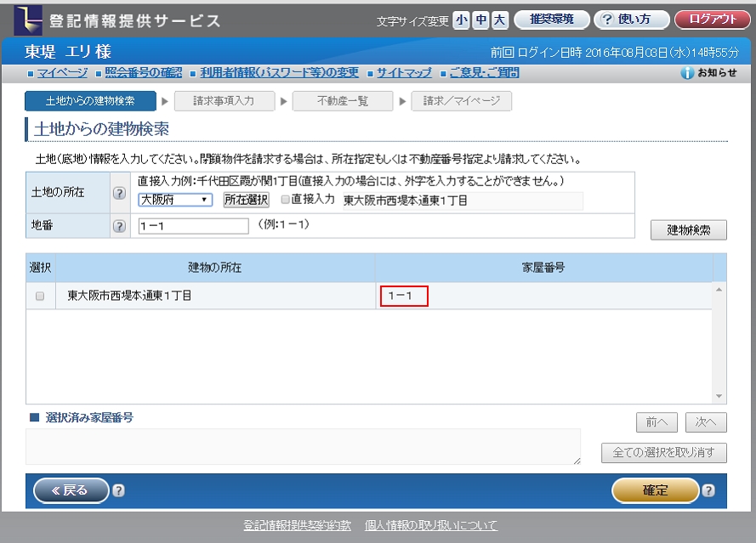The image size is (756, 543).
Task: Open 個人情報の取り扱いについて footer link
Action: (431, 525)
